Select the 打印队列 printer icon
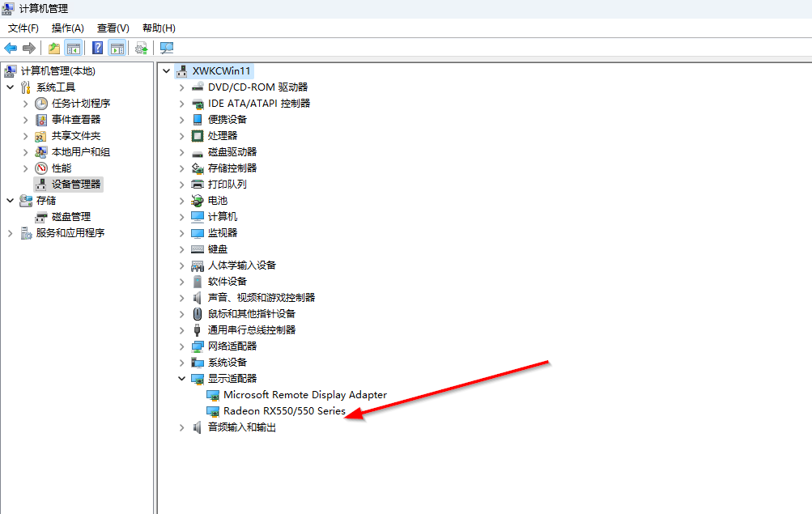812x514 pixels. (198, 185)
